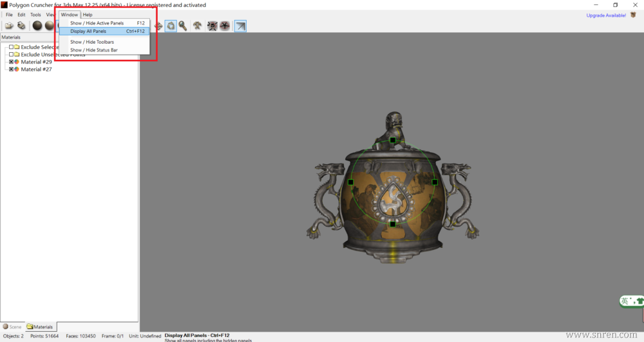Click the top handle of rotation circle
Viewport: 644px width, 342px height.
pyautogui.click(x=393, y=140)
